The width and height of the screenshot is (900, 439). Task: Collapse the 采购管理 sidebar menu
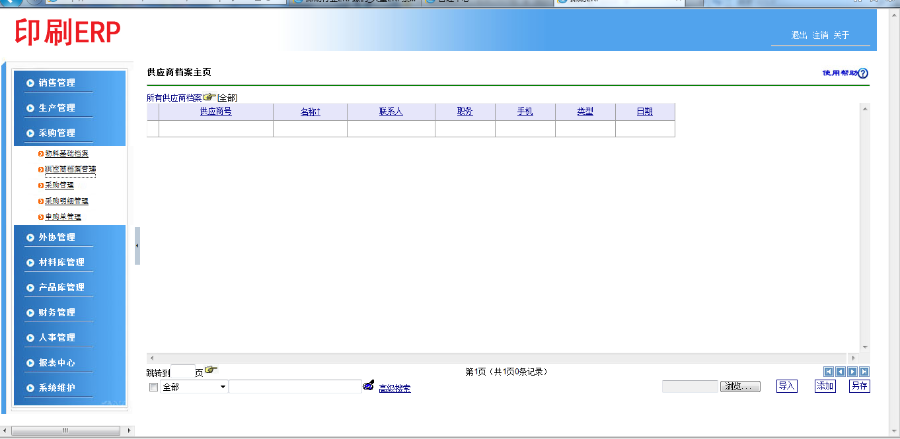point(57,133)
